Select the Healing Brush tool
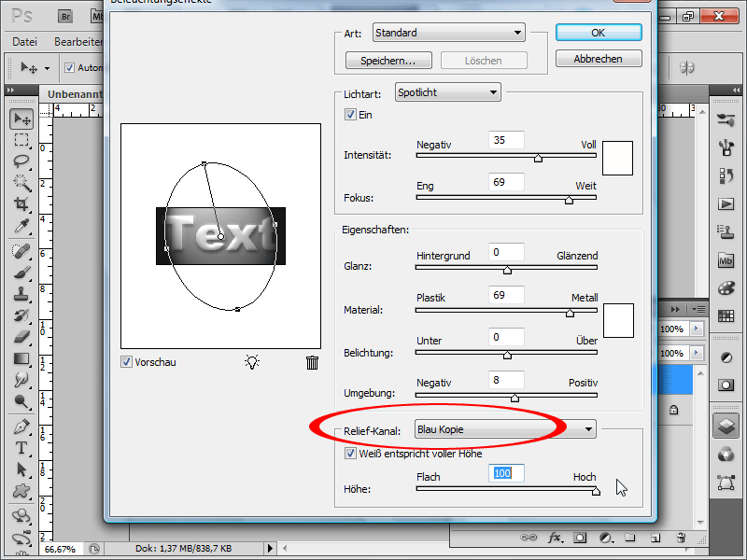Image resolution: width=747 pixels, height=560 pixels. click(x=21, y=251)
